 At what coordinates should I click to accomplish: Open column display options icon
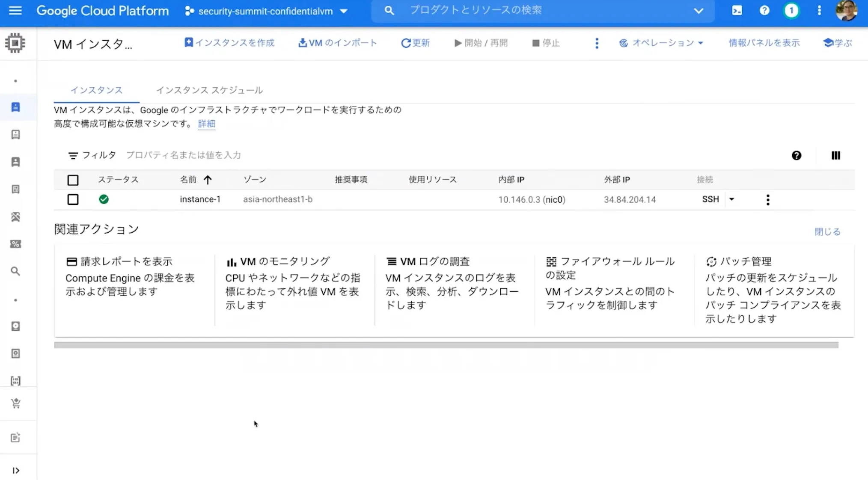coord(835,155)
